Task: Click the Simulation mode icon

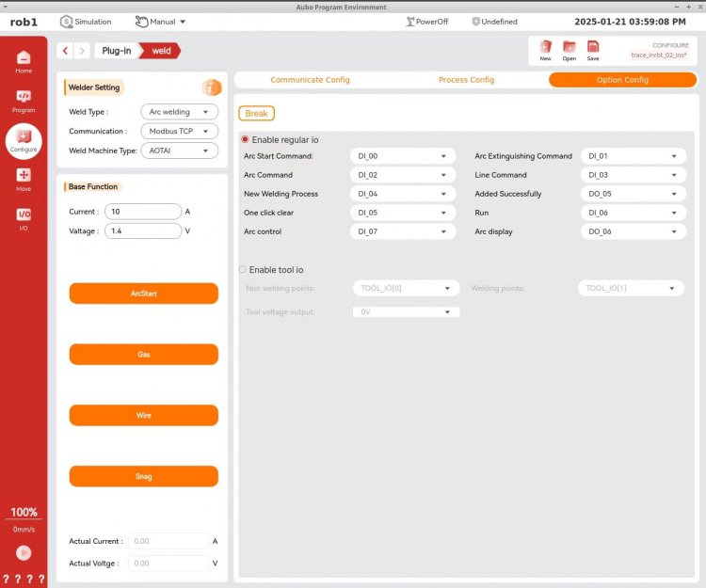Action: coord(66,22)
